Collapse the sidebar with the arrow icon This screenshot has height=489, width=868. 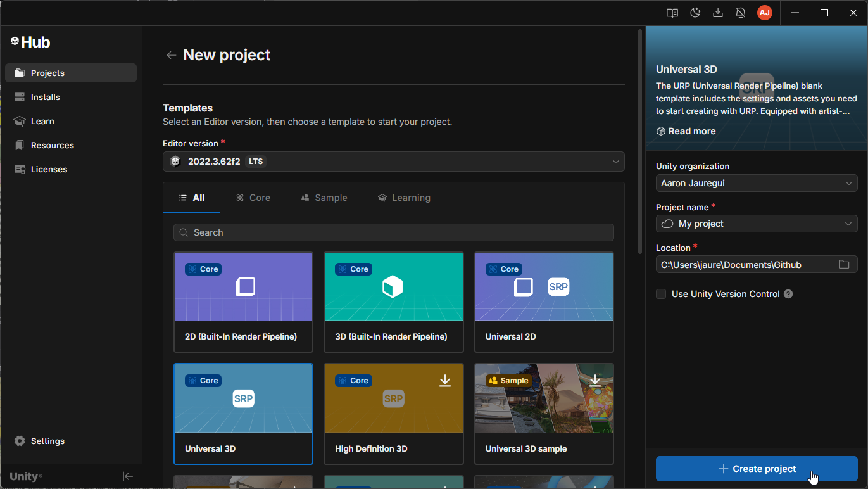[x=128, y=476]
